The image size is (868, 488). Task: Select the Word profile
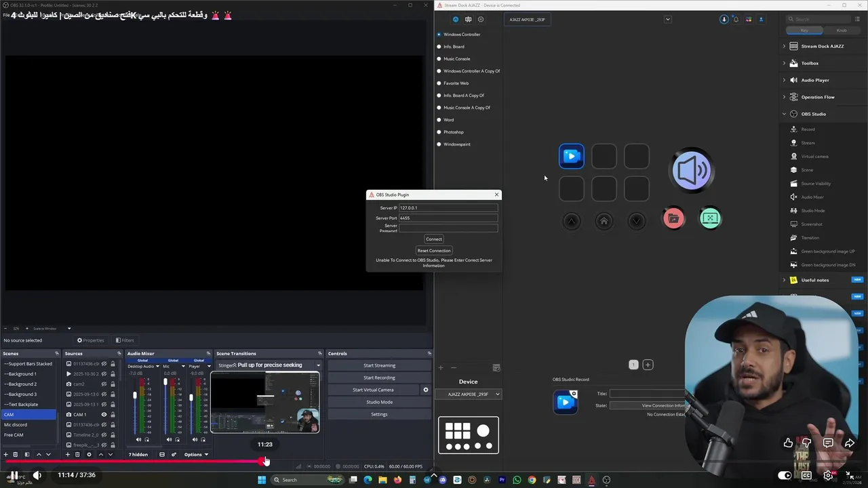click(448, 120)
